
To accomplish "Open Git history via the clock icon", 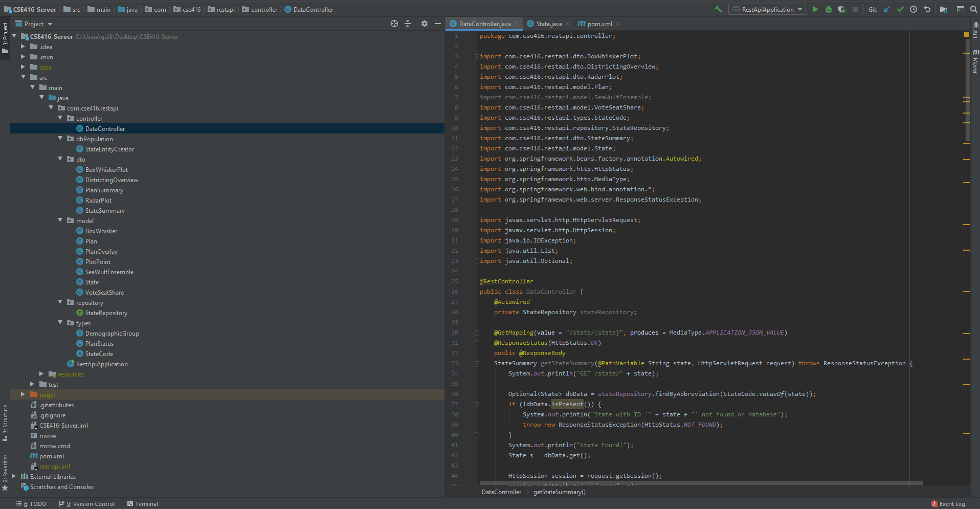I will pos(914,9).
